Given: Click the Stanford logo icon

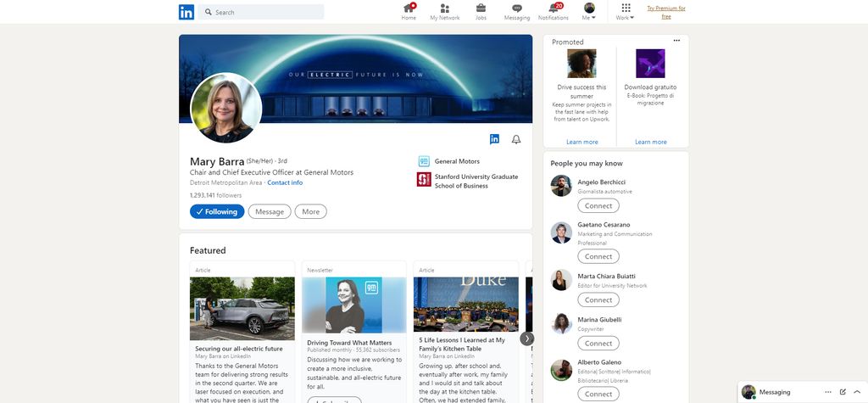Looking at the screenshot, I should 424,179.
